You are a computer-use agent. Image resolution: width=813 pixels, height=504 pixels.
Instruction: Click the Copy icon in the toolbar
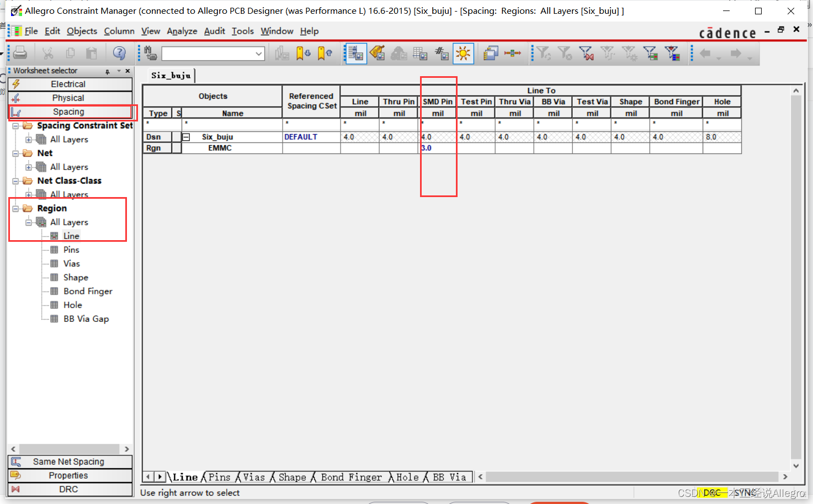click(70, 53)
